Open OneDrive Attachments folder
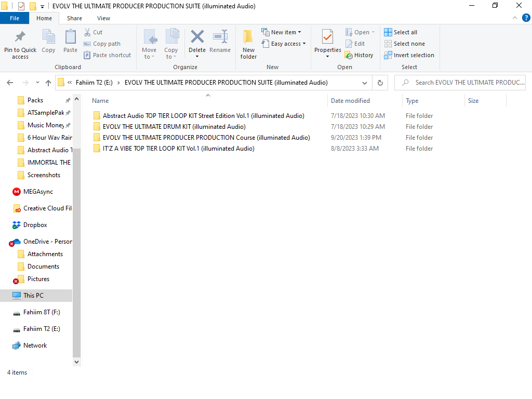Screen dimensions: 532x399 [x=45, y=254]
